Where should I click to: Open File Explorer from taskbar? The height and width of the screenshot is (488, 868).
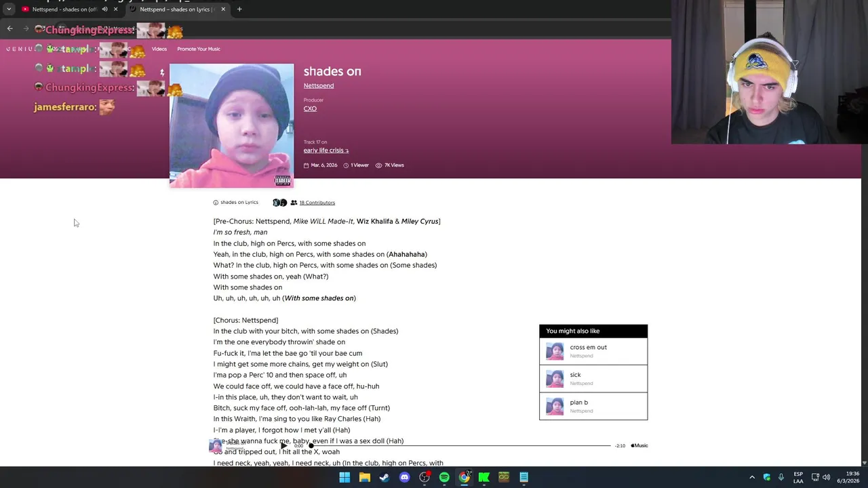365,477
